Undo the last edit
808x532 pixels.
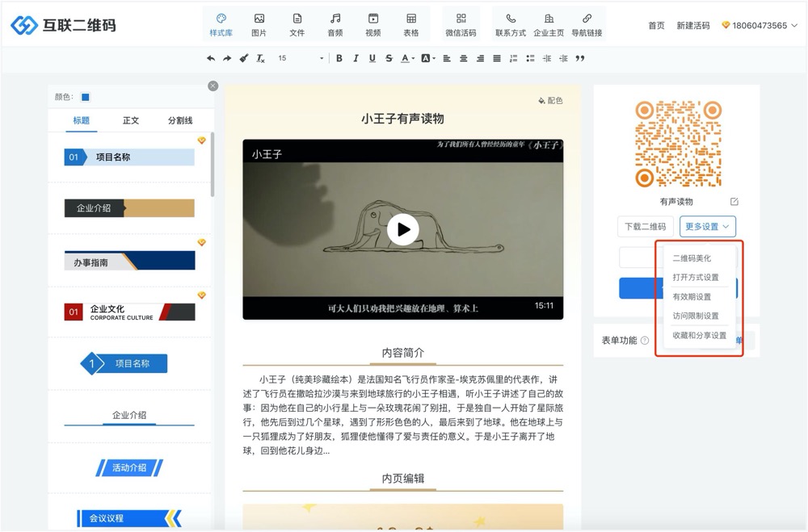click(x=211, y=58)
